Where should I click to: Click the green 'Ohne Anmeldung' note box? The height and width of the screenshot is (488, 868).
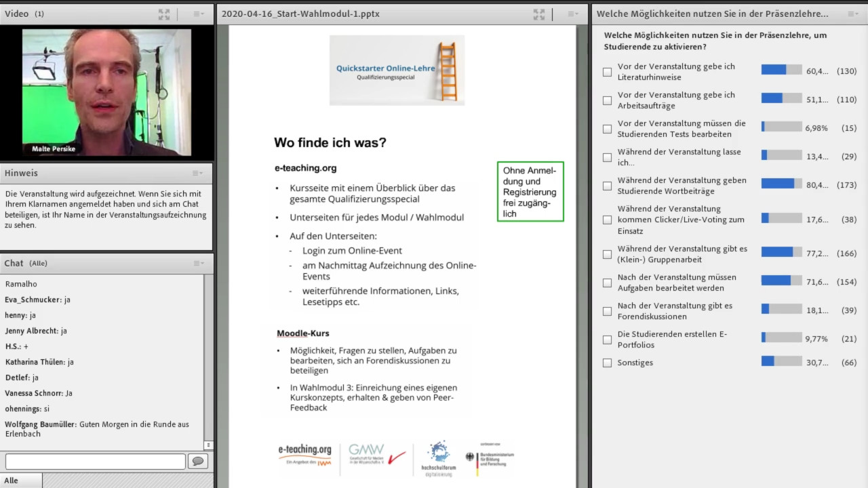530,191
